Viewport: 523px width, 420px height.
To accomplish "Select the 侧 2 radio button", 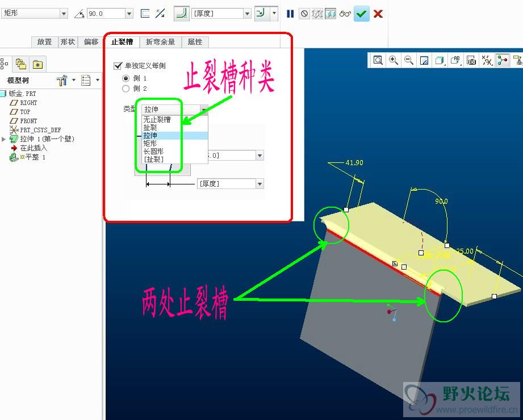I will coord(125,89).
